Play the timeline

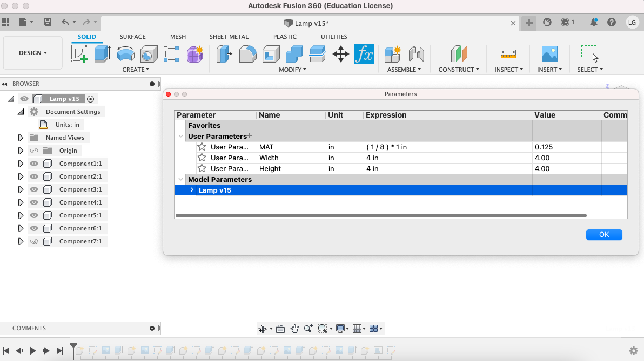32,350
